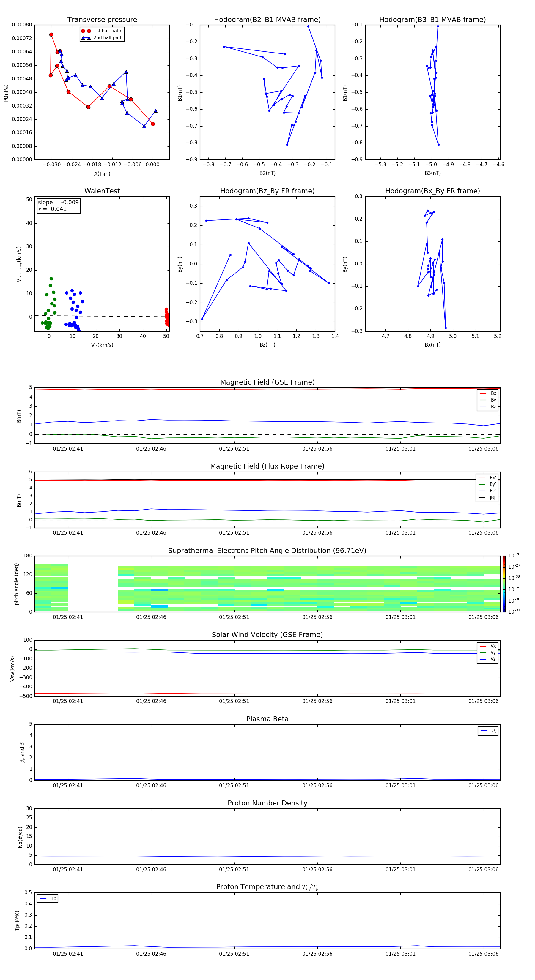The height and width of the screenshot is (980, 535).
Task: Click the 'Hodogram(Bz_By FR frame)' title
Action: click(267, 191)
